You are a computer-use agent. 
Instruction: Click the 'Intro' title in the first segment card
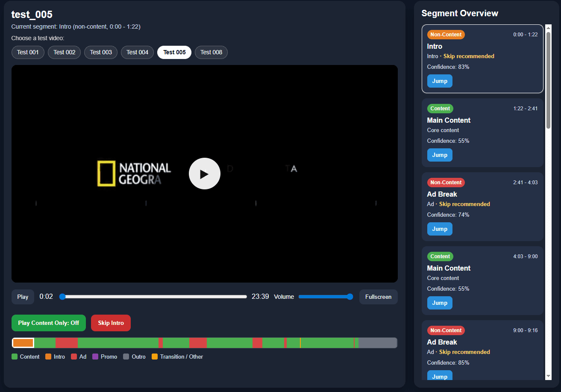point(435,46)
